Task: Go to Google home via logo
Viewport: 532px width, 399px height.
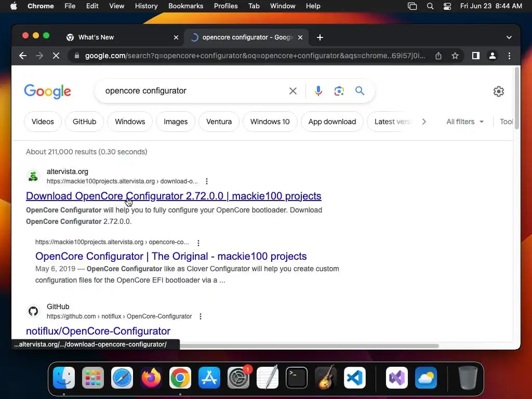Action: [x=47, y=91]
